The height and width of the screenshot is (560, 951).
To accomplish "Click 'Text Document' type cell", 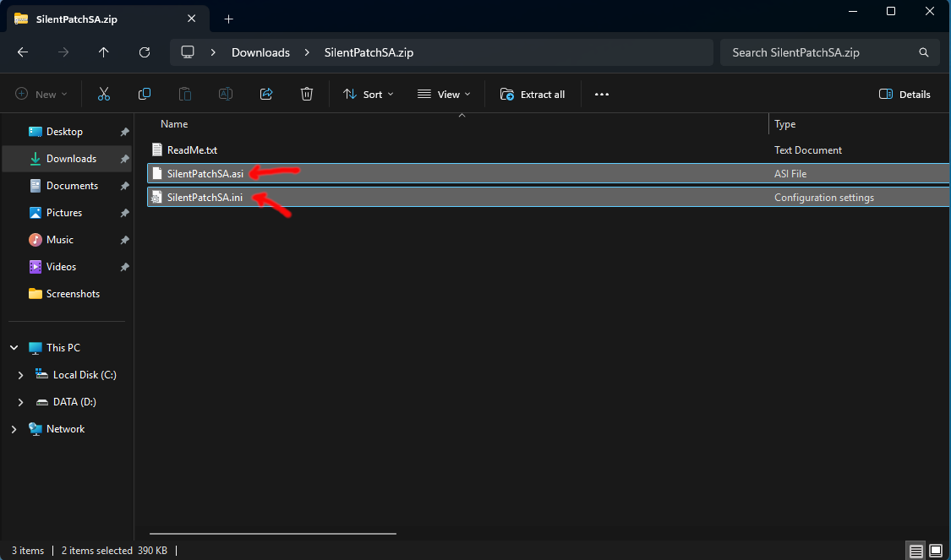I will pyautogui.click(x=808, y=150).
